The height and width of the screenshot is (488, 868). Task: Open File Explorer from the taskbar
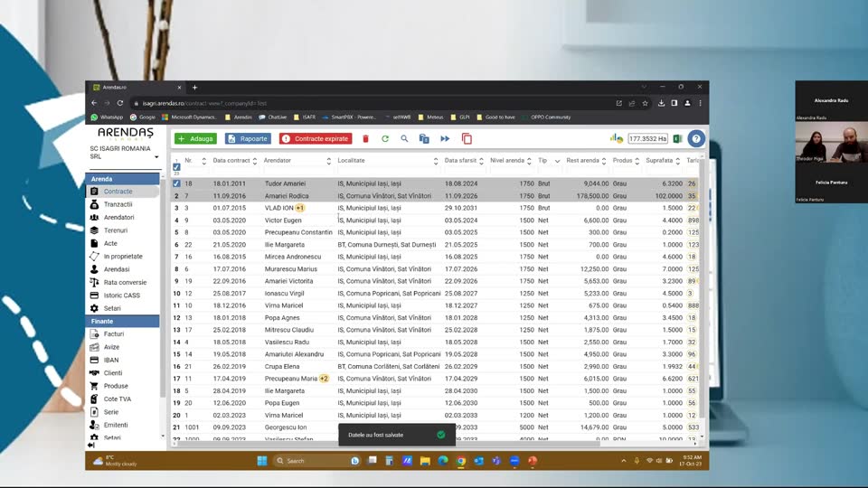pyautogui.click(x=425, y=460)
